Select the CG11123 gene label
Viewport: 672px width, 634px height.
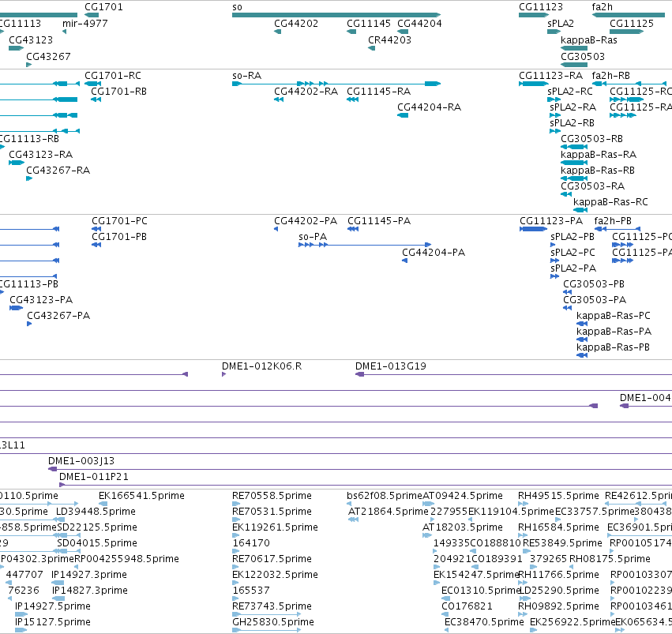coord(540,7)
